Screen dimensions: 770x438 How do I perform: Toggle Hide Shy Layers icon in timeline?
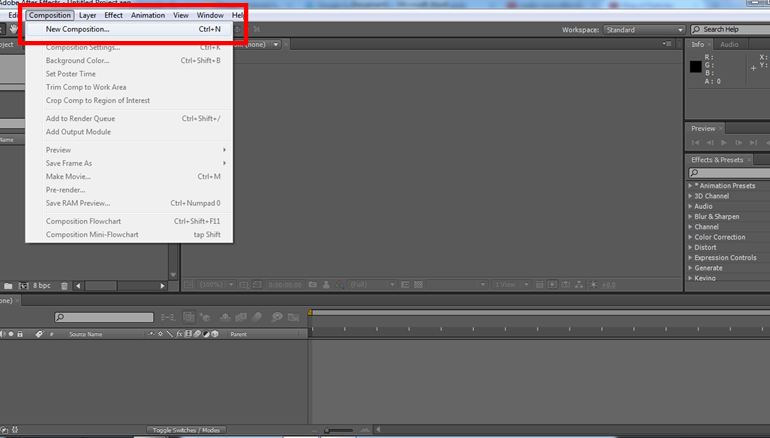[x=225, y=317]
